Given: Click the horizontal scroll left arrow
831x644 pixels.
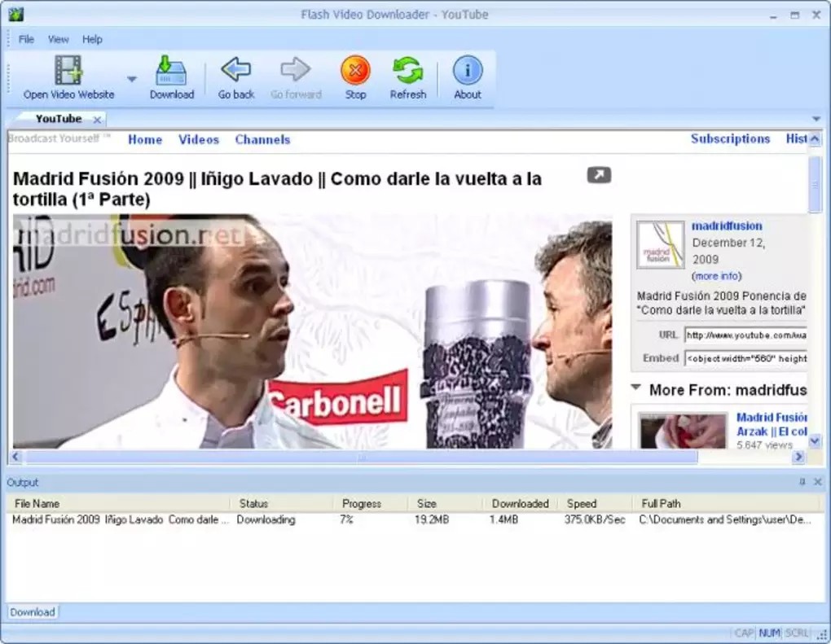Looking at the screenshot, I should point(16,457).
